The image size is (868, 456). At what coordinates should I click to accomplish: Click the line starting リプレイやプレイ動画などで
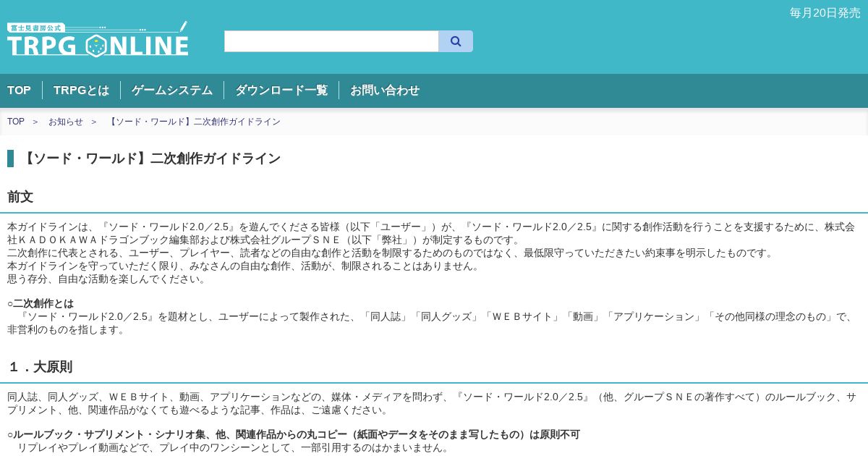pyautogui.click(x=234, y=447)
